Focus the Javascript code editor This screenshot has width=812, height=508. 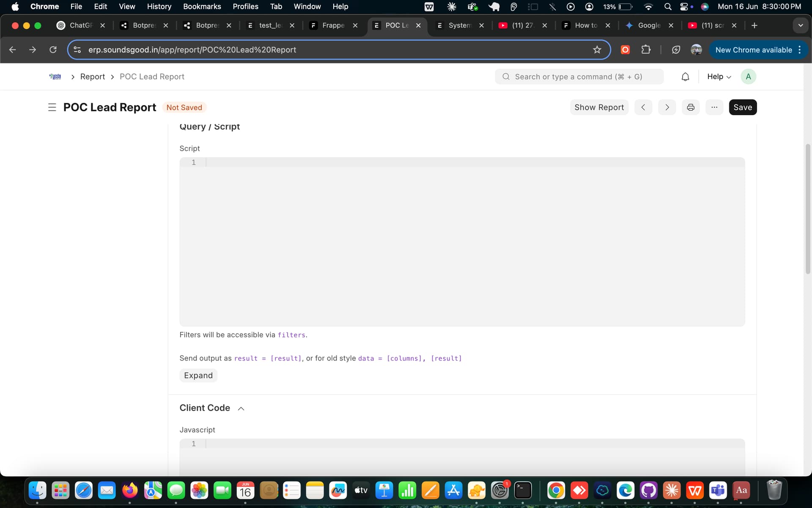click(462, 458)
